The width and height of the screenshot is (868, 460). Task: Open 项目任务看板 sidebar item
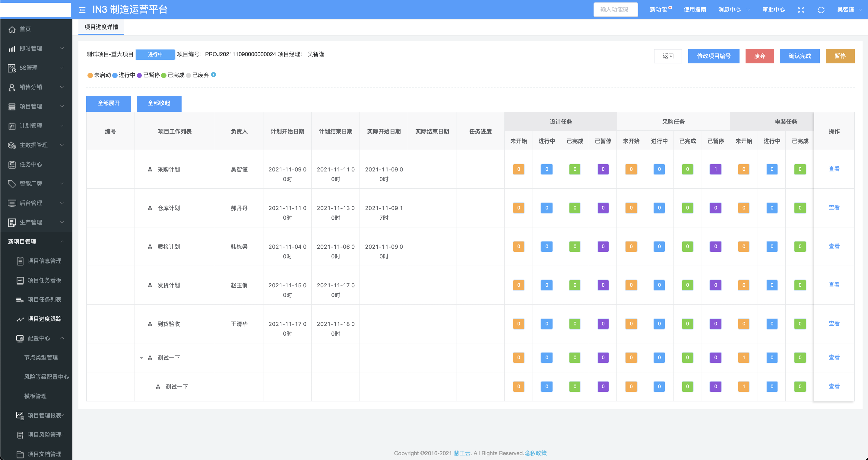click(44, 280)
